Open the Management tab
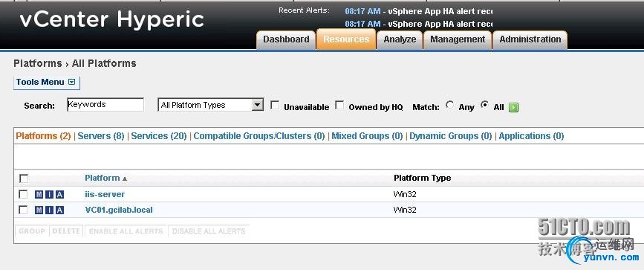644x270 pixels. [x=458, y=39]
